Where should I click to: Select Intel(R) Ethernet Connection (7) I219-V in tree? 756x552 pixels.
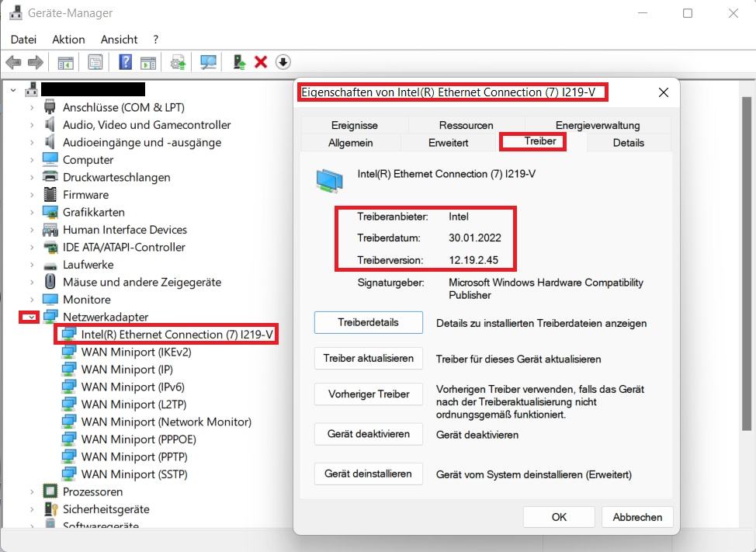pyautogui.click(x=177, y=334)
